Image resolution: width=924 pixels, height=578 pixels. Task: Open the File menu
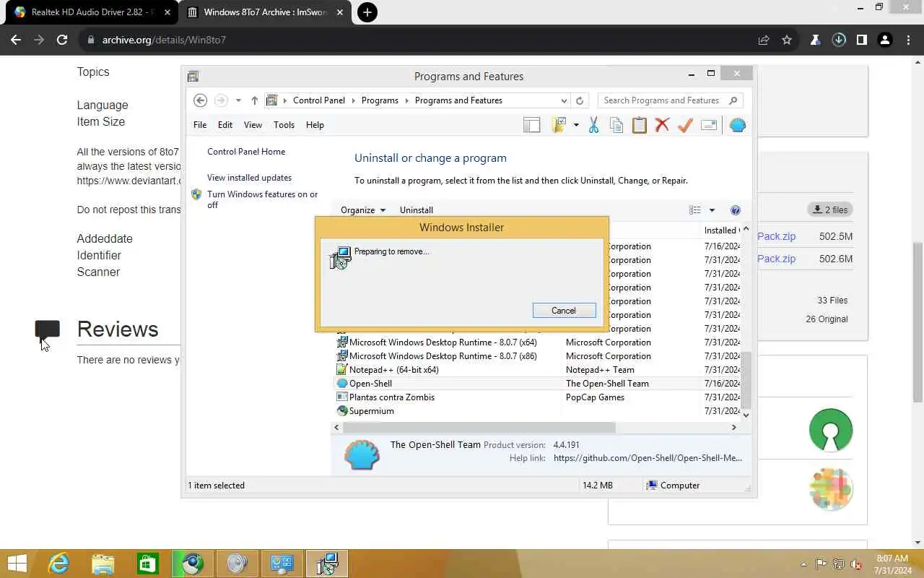(x=200, y=125)
